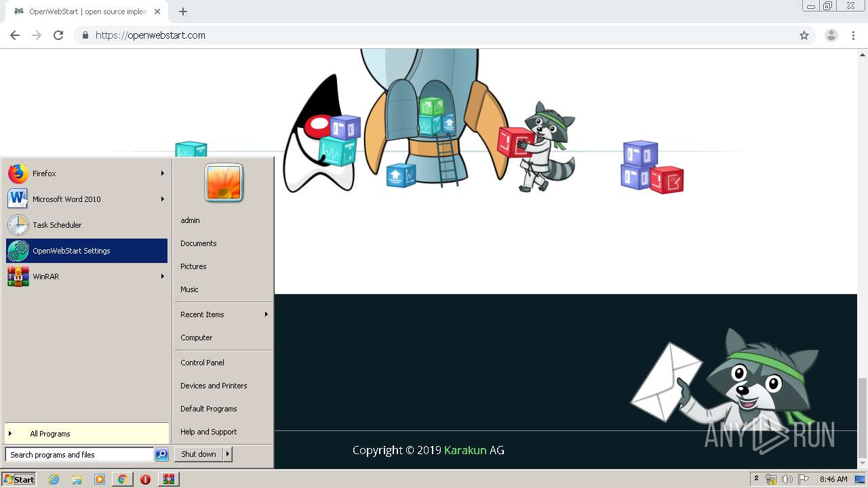Open Firefox from the Start menu
This screenshot has height=488, width=868.
pos(86,174)
